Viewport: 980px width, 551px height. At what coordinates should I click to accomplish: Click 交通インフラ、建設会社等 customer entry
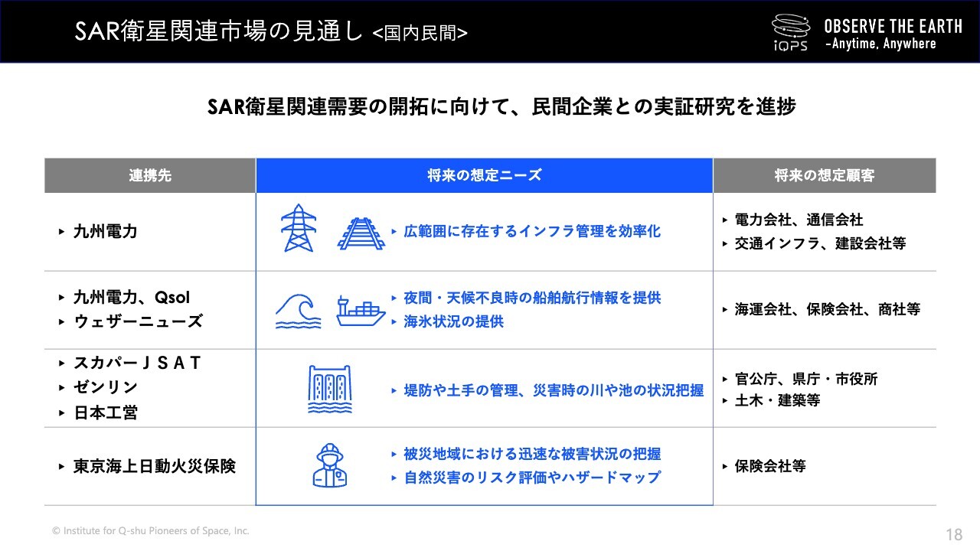coord(820,243)
